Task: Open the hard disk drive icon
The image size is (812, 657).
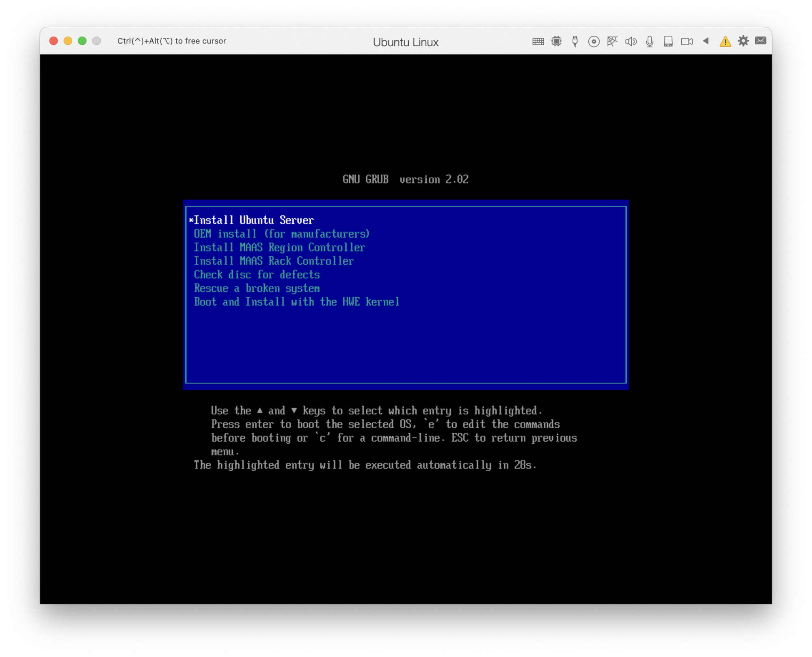Action: click(x=668, y=41)
